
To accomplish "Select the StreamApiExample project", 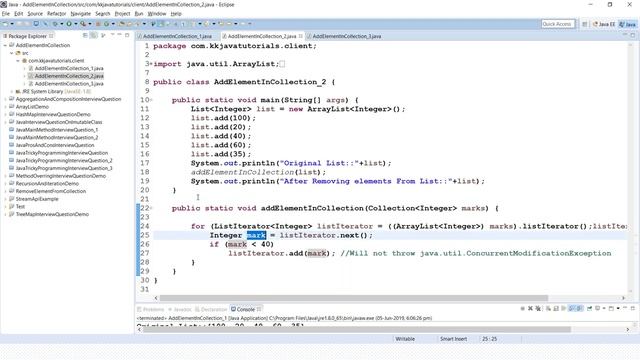I will (x=37, y=199).
